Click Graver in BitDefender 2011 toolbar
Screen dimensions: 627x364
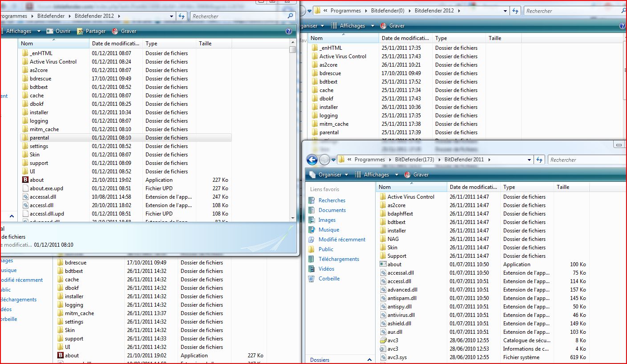[x=416, y=175]
